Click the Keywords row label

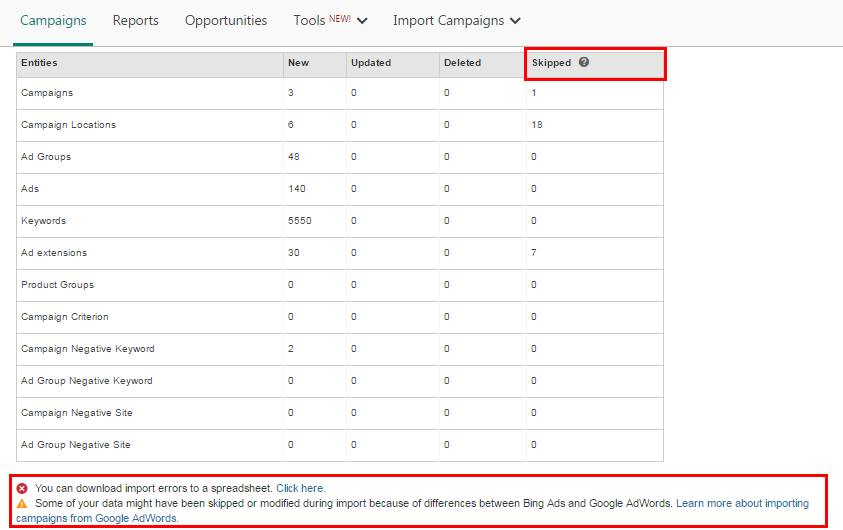[43, 221]
